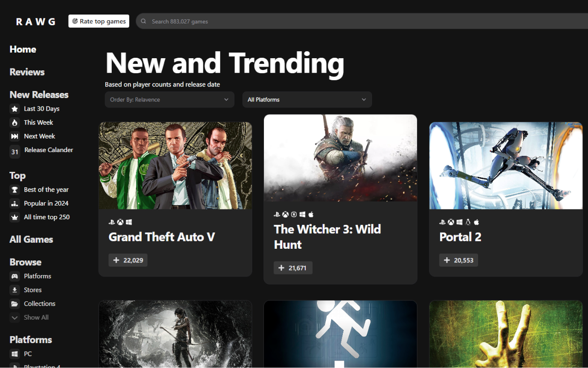Screen dimensions: 588x368
Task: Click the New Releases heading
Action: (39, 94)
